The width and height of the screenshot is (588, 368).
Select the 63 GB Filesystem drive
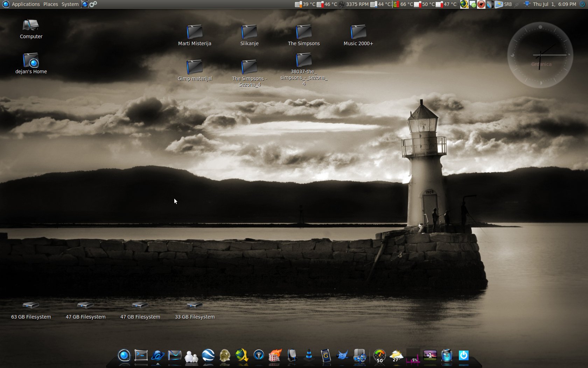click(31, 306)
